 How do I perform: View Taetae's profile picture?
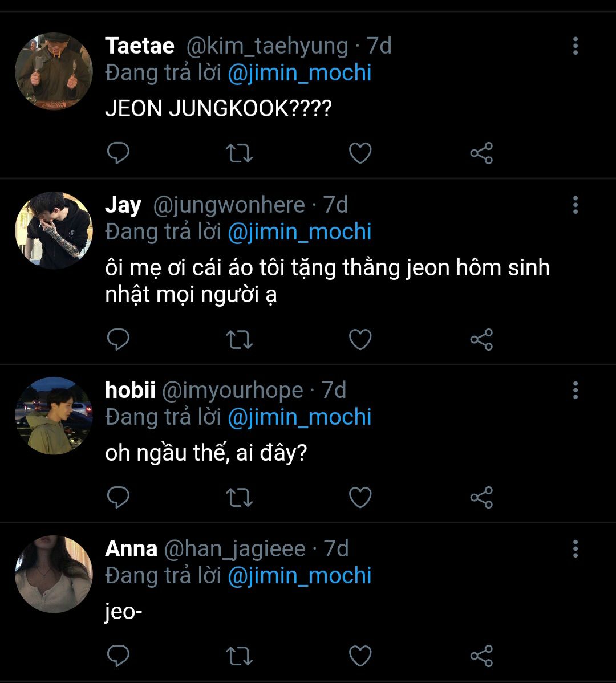pos(54,71)
